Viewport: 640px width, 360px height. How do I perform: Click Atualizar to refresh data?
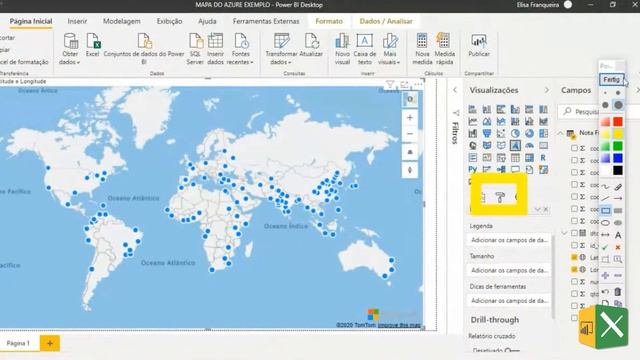(x=311, y=45)
